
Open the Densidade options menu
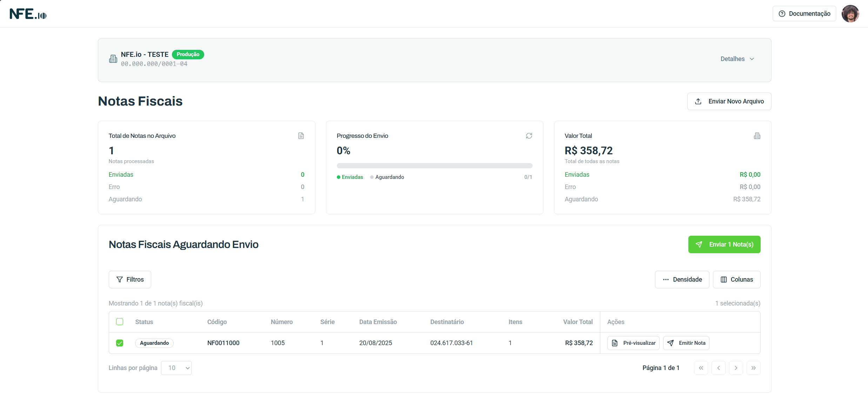[x=682, y=280]
